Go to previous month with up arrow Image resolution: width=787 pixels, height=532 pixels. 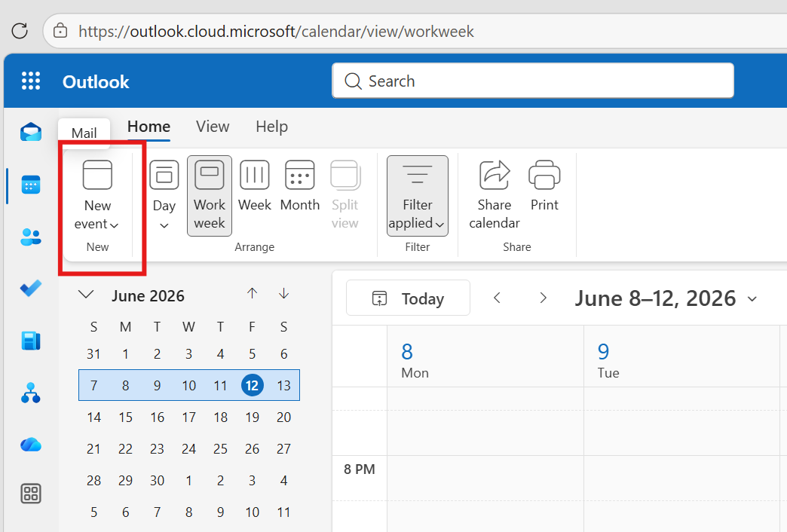tap(252, 294)
